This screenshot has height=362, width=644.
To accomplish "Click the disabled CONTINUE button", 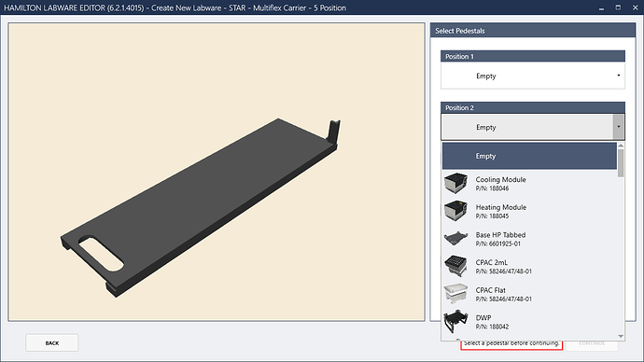I will point(592,343).
